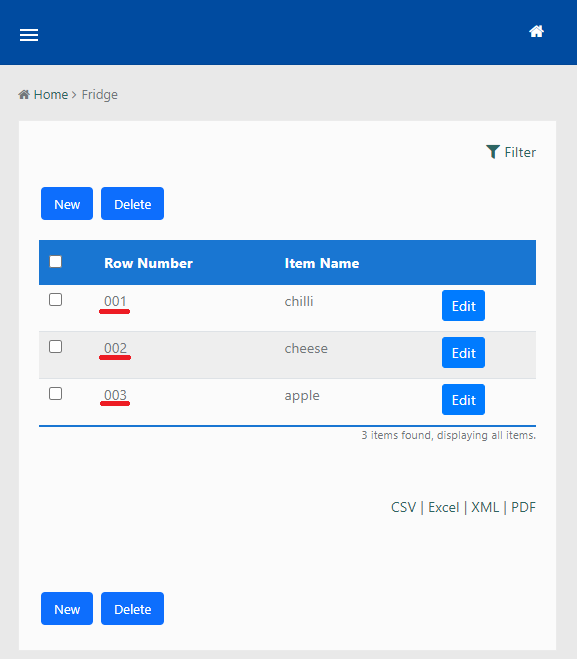
Task: Check the box for row 001
Action: [x=55, y=300]
